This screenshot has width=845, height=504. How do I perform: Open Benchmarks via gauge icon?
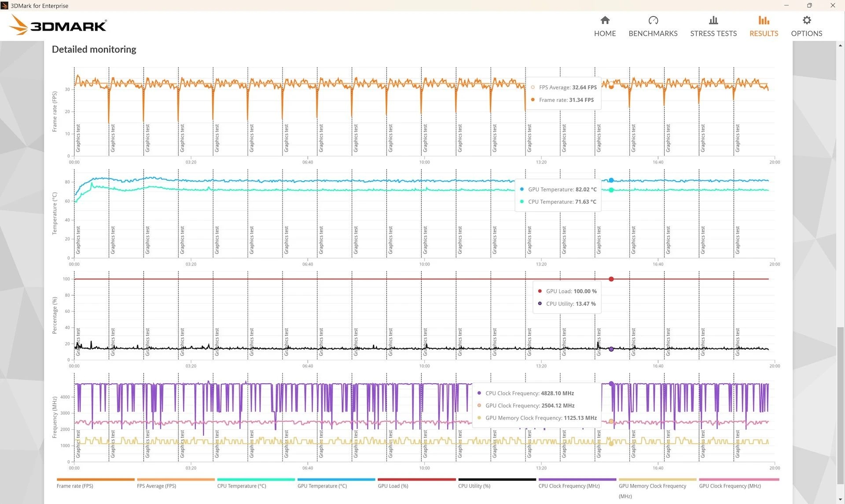tap(653, 20)
